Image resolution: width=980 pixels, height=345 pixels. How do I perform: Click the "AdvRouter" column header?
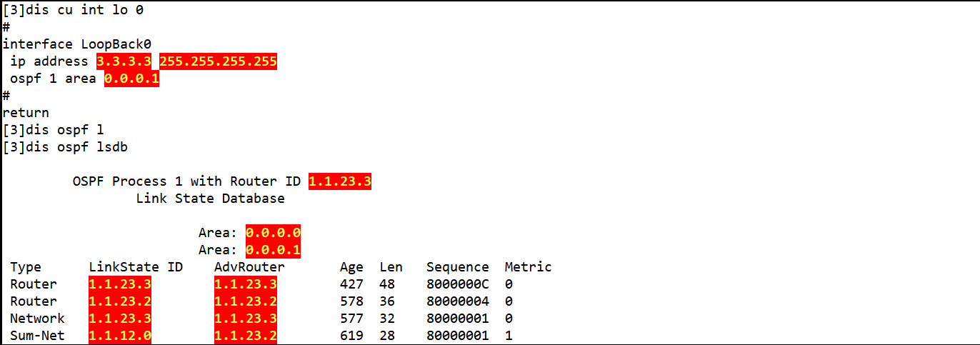click(x=249, y=267)
